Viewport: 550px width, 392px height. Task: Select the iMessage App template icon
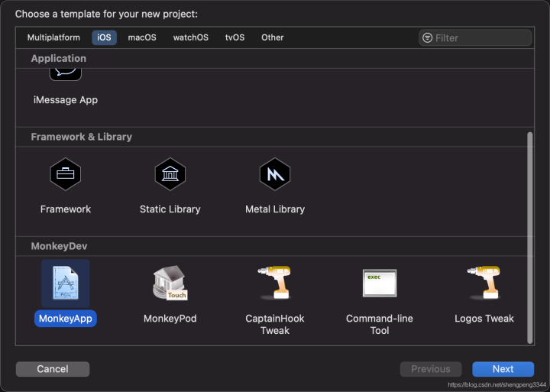tap(66, 74)
